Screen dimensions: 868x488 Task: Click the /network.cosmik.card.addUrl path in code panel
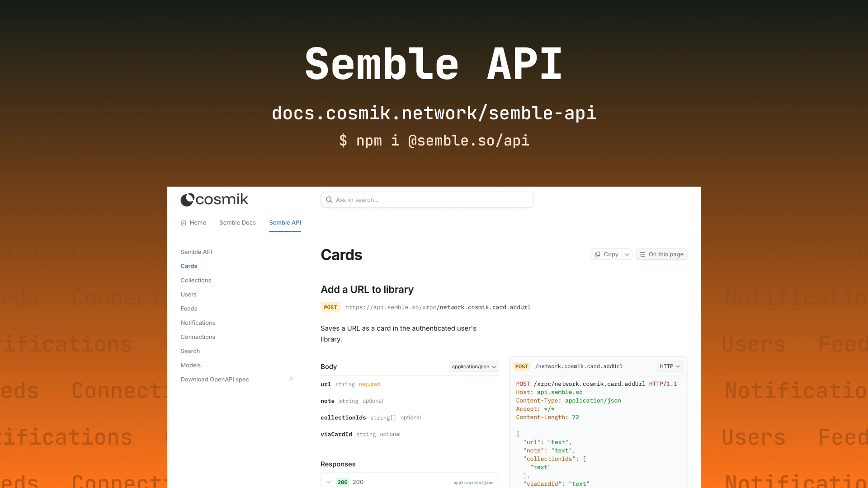(x=579, y=366)
